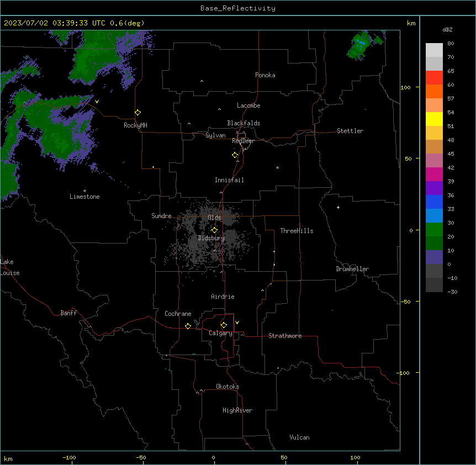The image size is (476, 465).
Task: Click the ThreeHills label
Action: coord(297,231)
